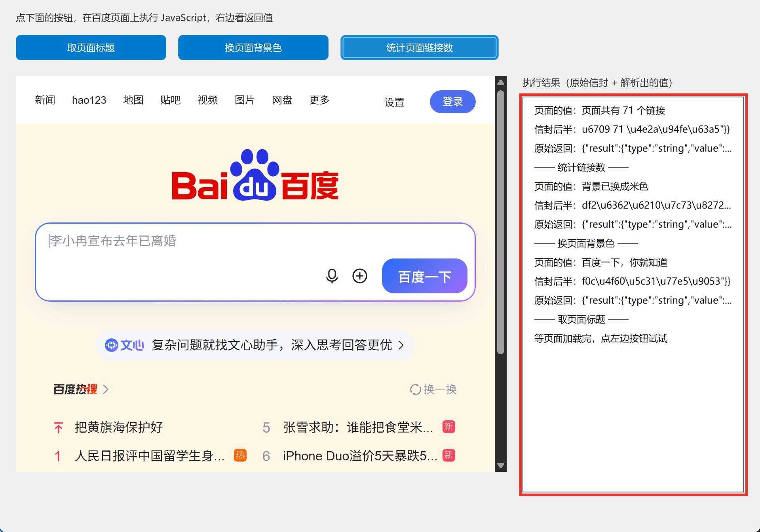This screenshot has height=532, width=760.
Task: Click the microphone voice search icon
Action: click(332, 276)
